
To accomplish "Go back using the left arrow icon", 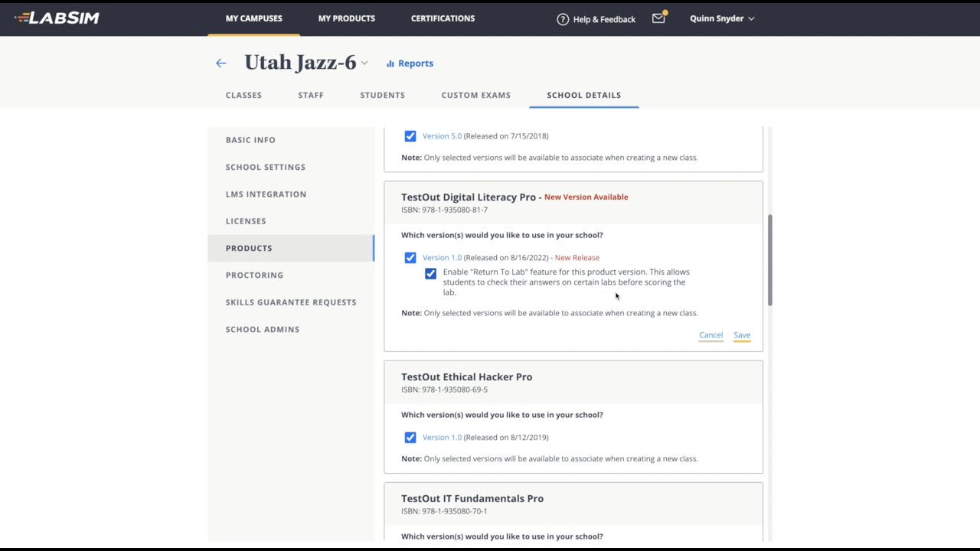I will pos(221,64).
